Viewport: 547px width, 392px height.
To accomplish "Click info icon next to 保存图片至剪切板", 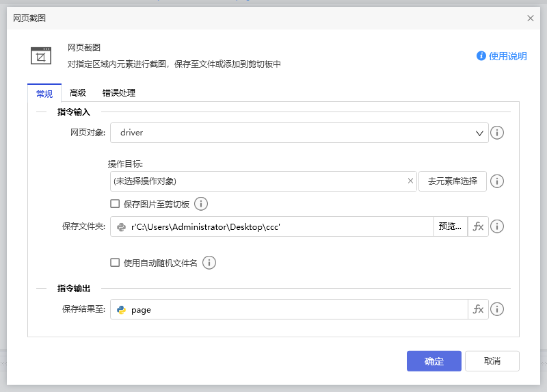I will (x=201, y=204).
